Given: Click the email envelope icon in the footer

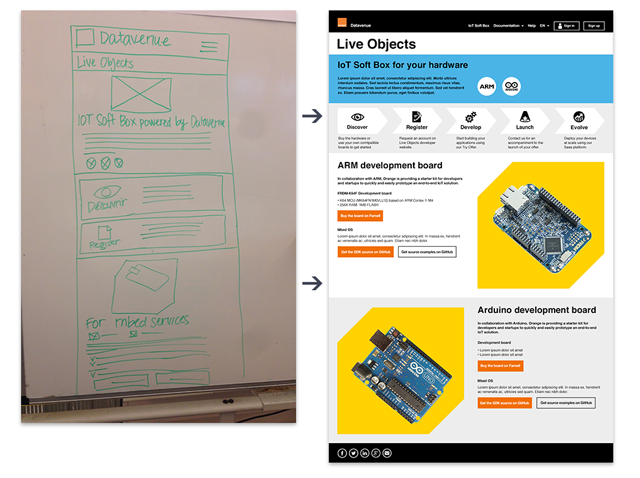Looking at the screenshot, I should click(x=387, y=453).
